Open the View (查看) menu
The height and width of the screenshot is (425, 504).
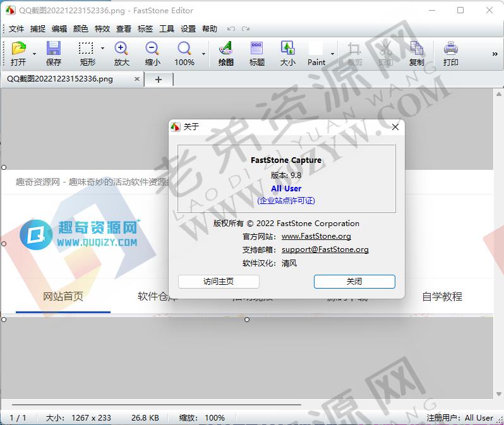coord(124,29)
